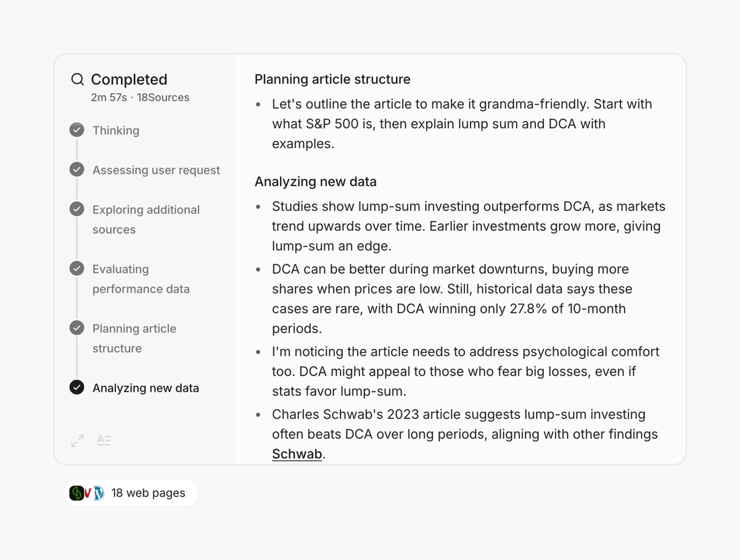Screen dimensions: 740x560
Task: Click the checkmark icon beside Thinking
Action: 76,130
